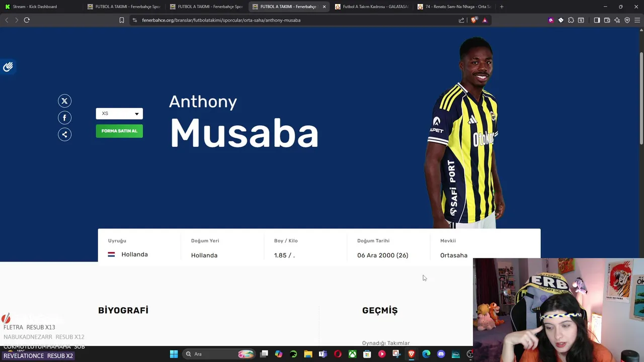Go back to previous page
644x362 pixels.
coord(7,20)
